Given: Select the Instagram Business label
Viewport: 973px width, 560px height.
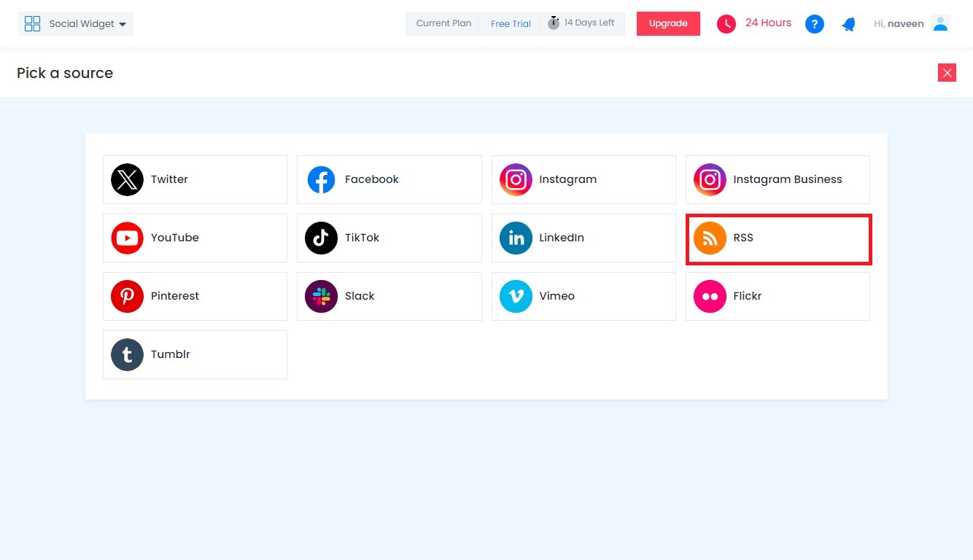Looking at the screenshot, I should [788, 179].
